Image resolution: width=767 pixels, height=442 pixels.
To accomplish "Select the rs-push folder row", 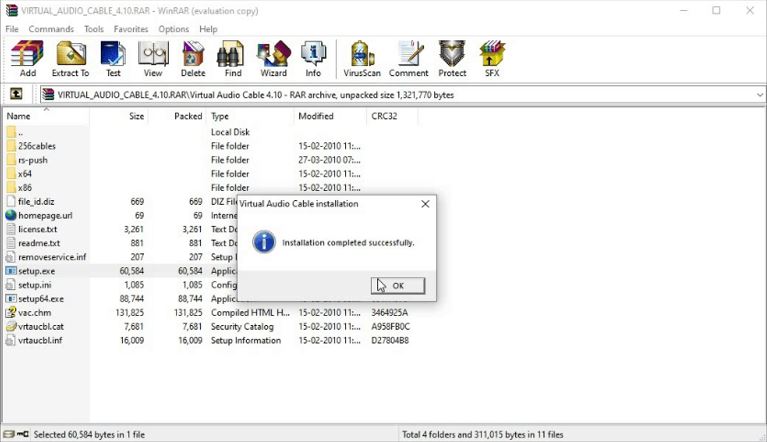I will coord(210,160).
